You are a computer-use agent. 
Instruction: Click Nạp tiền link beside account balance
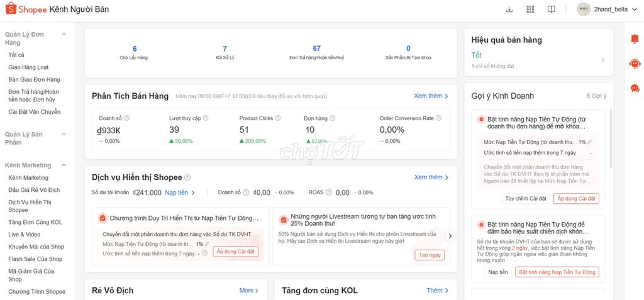click(180, 192)
